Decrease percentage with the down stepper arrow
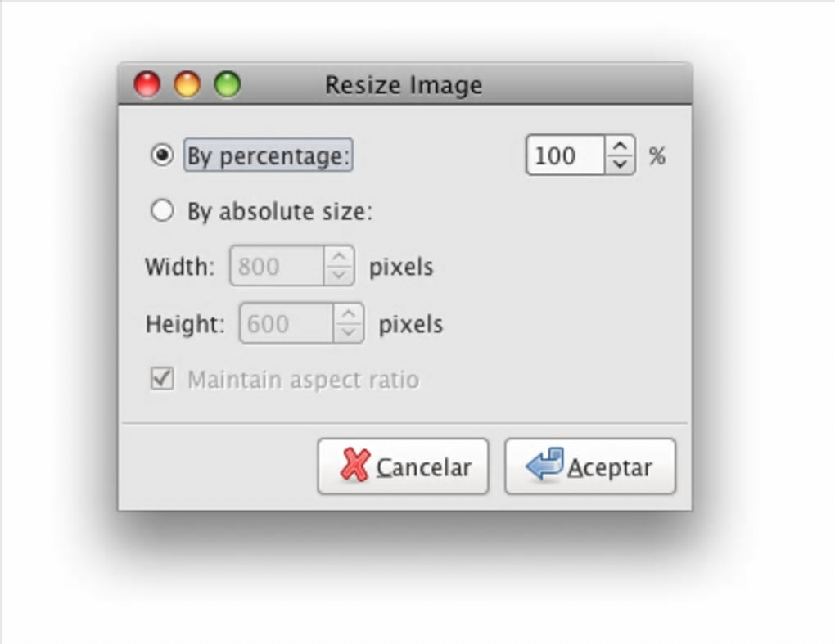The height and width of the screenshot is (644, 835). pos(621,164)
